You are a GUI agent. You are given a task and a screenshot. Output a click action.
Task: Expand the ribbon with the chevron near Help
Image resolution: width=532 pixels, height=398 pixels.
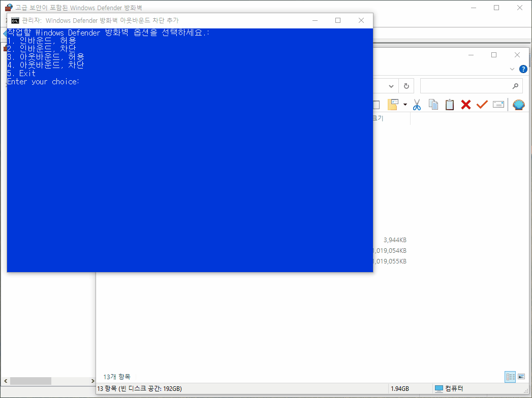[512, 69]
